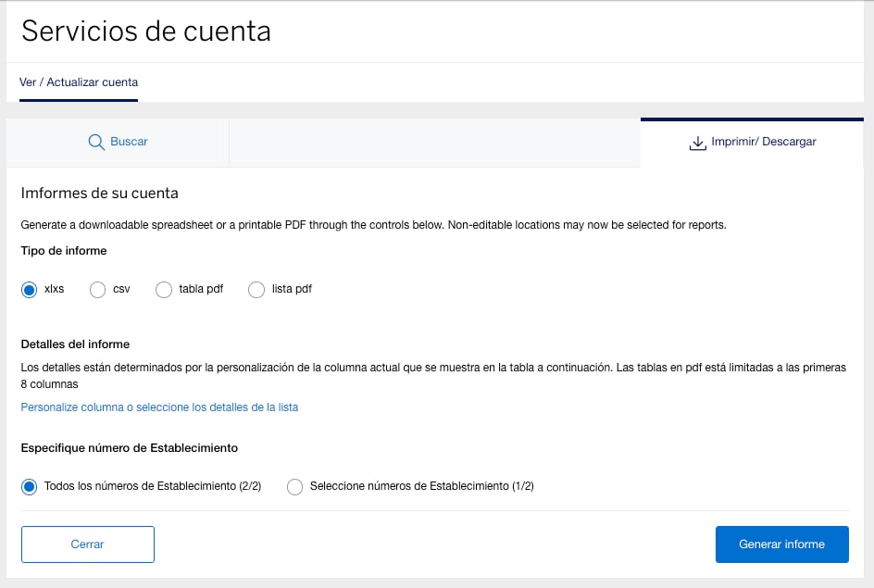This screenshot has width=874, height=588.
Task: Choose csv as the tipo de informe
Action: pyautogui.click(x=97, y=289)
